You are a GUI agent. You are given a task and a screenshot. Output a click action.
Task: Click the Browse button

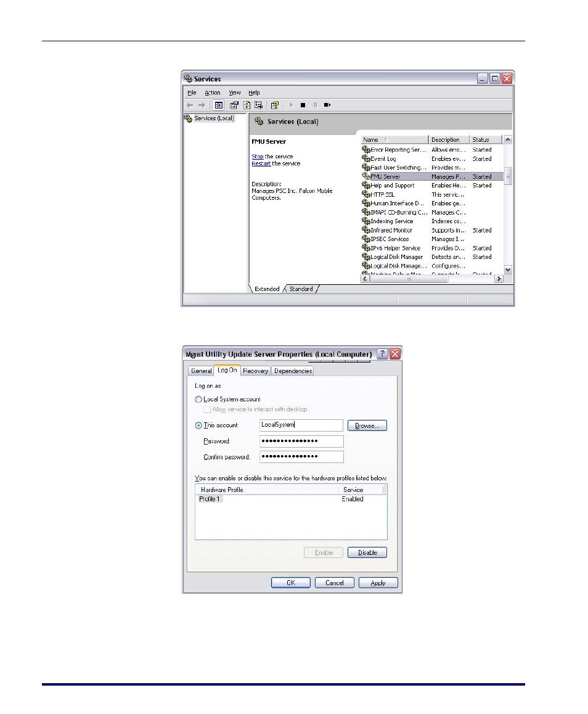[367, 425]
